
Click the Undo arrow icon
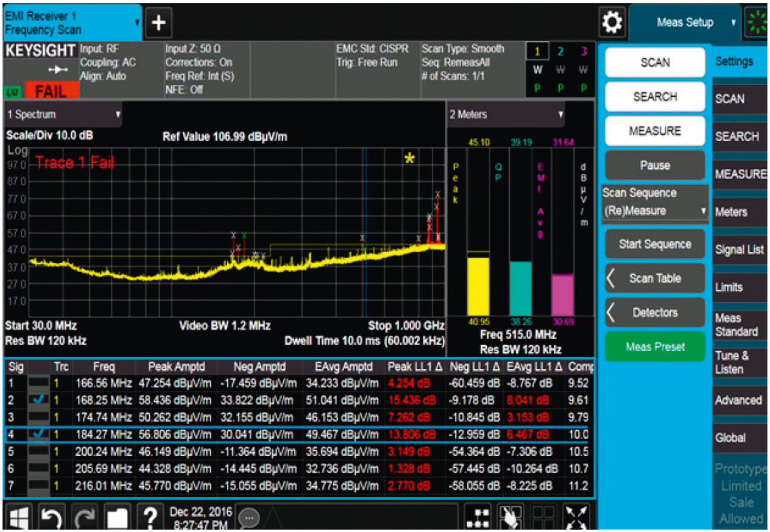[x=51, y=517]
